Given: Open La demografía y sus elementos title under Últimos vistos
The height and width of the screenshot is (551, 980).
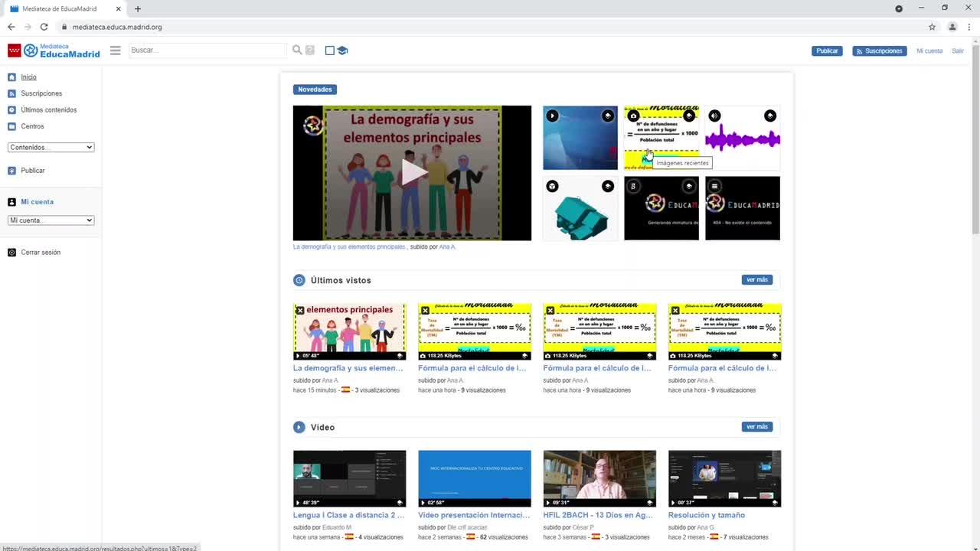Looking at the screenshot, I should pos(348,368).
